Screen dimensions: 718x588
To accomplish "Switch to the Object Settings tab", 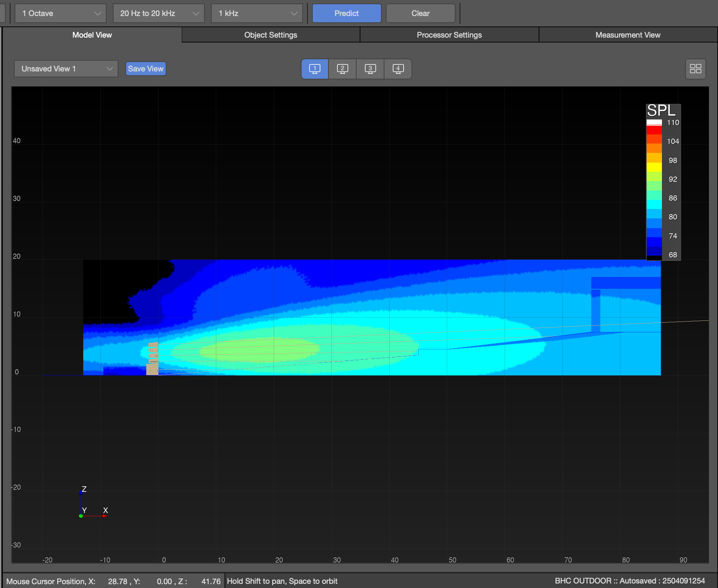I will pyautogui.click(x=271, y=35).
